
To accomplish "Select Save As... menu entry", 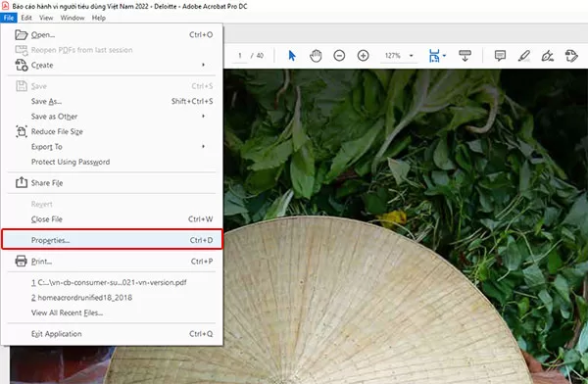I will point(112,101).
